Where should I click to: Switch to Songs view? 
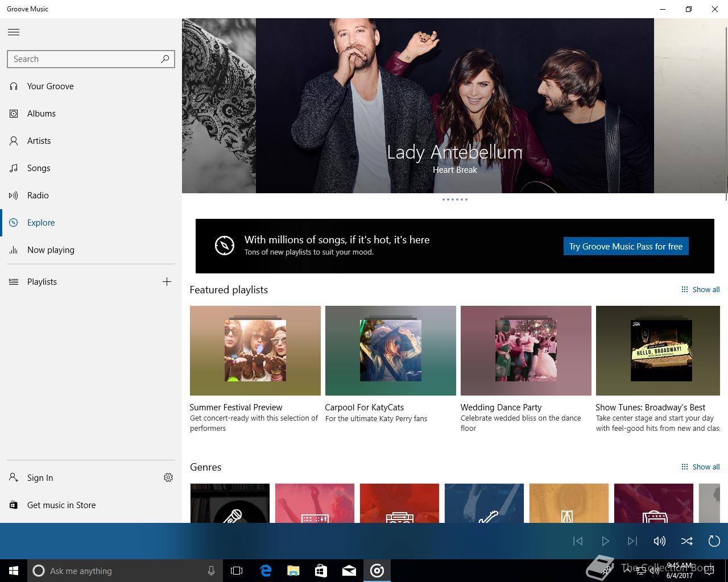coord(91,168)
